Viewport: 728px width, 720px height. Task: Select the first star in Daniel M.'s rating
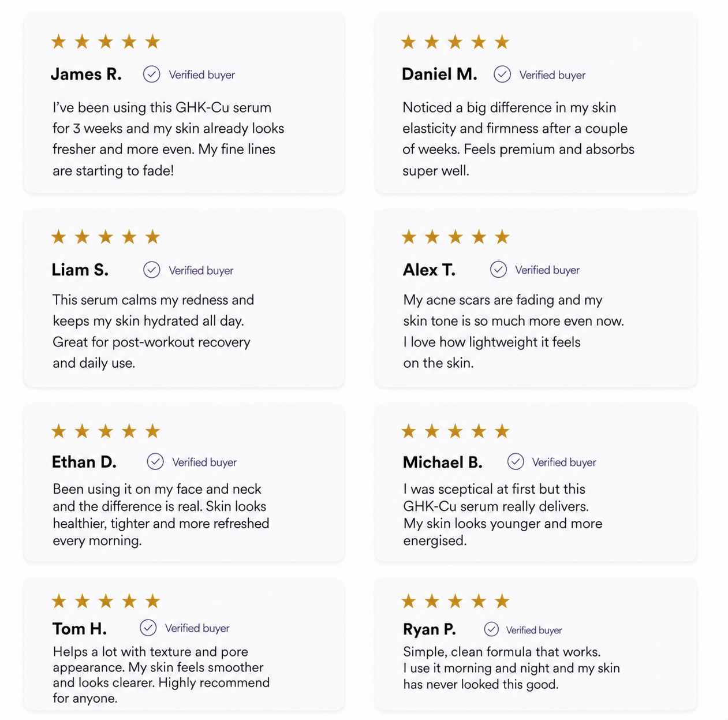coord(408,42)
